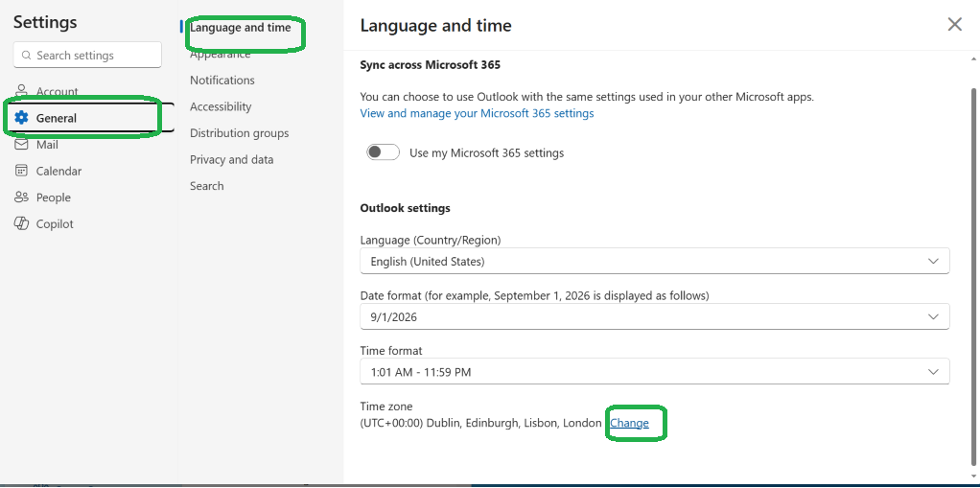Open View and manage Microsoft 365 settings link
The width and height of the screenshot is (980, 488).
pos(477,113)
